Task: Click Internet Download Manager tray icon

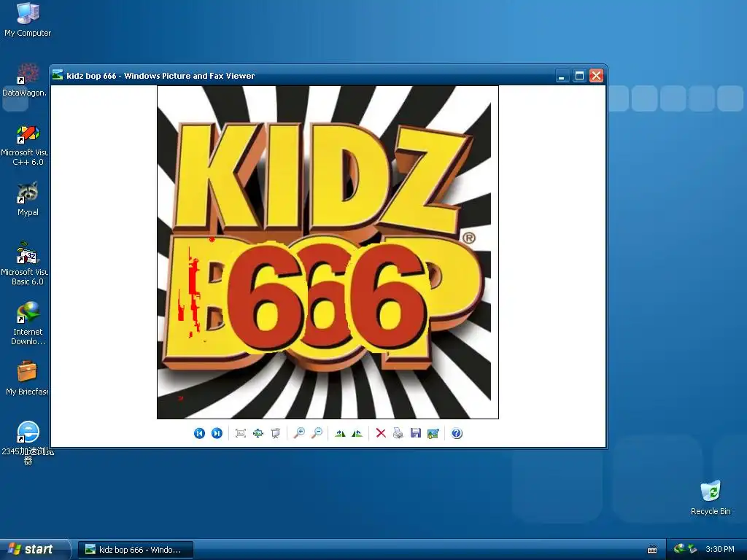Action: [680, 549]
